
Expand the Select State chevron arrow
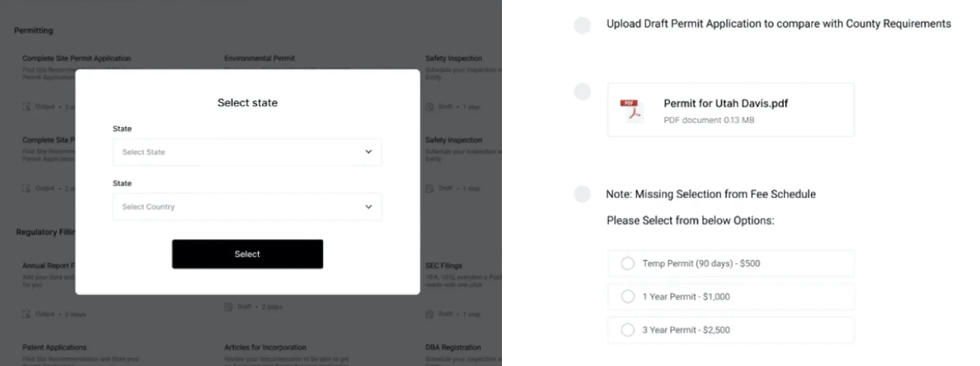(369, 152)
